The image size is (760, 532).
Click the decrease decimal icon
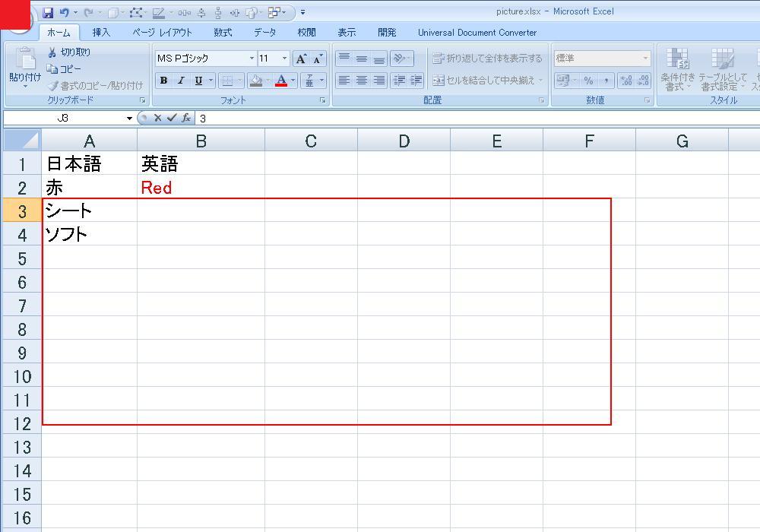(643, 81)
